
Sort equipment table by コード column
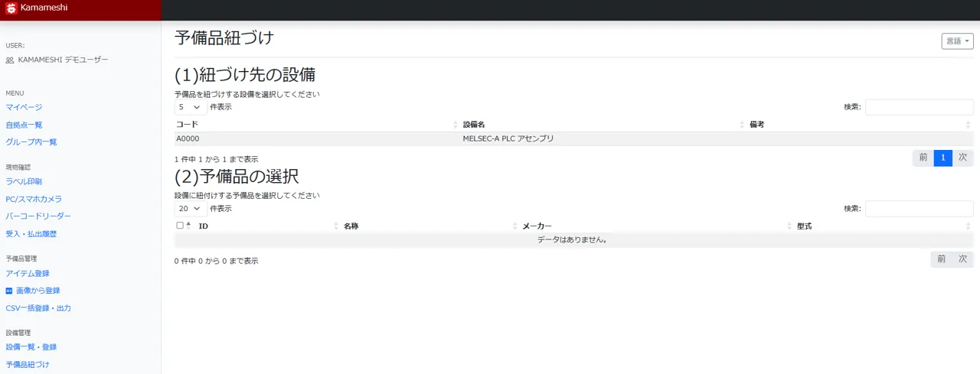[x=316, y=124]
